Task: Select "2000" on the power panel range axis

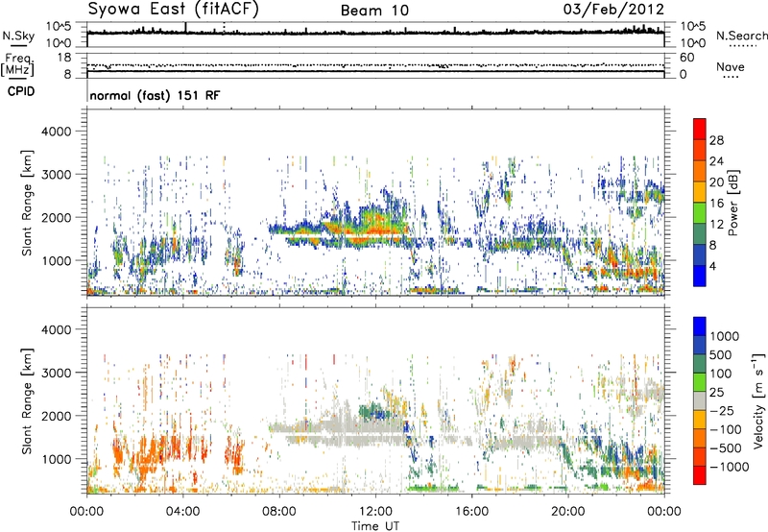Action: pos(57,218)
